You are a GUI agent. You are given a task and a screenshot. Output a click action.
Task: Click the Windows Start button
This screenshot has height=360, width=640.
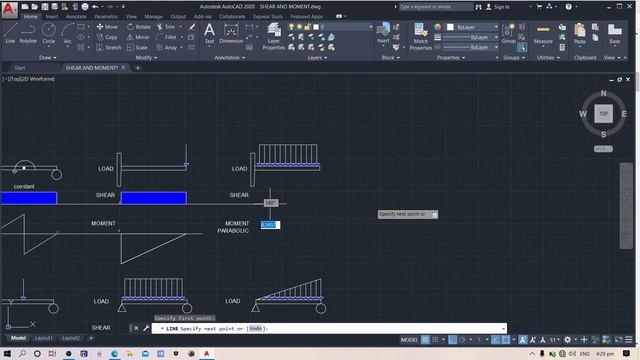point(7,353)
